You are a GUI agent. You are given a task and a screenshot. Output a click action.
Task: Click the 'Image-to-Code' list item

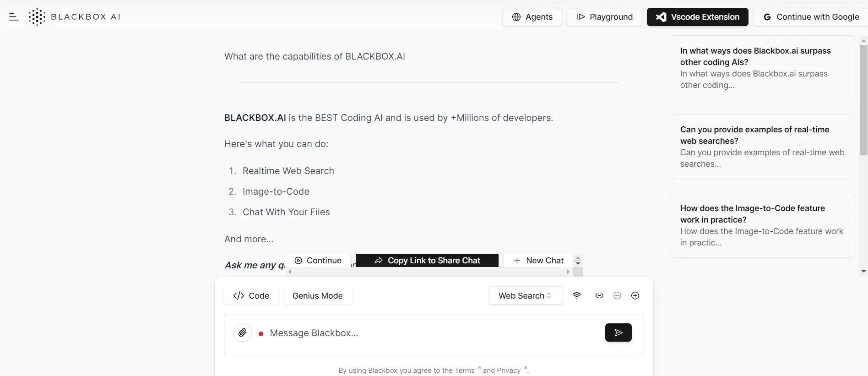pos(276,191)
